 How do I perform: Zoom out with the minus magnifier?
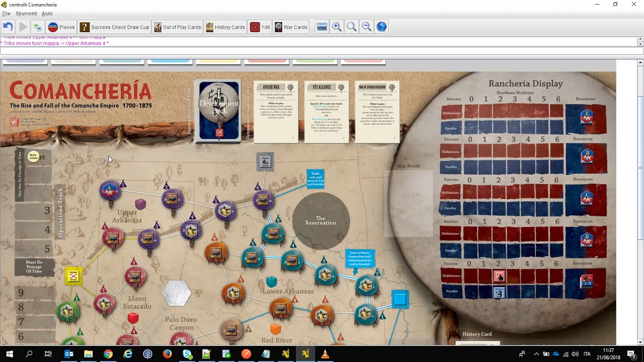click(367, 27)
